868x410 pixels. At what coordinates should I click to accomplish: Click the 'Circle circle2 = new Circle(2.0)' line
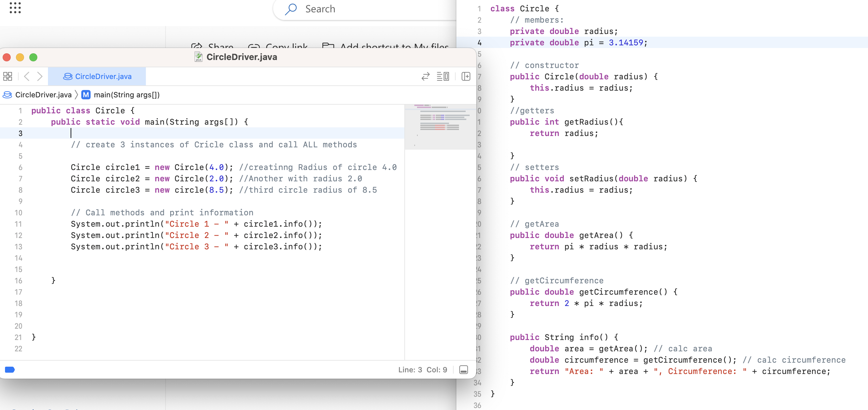click(x=152, y=179)
